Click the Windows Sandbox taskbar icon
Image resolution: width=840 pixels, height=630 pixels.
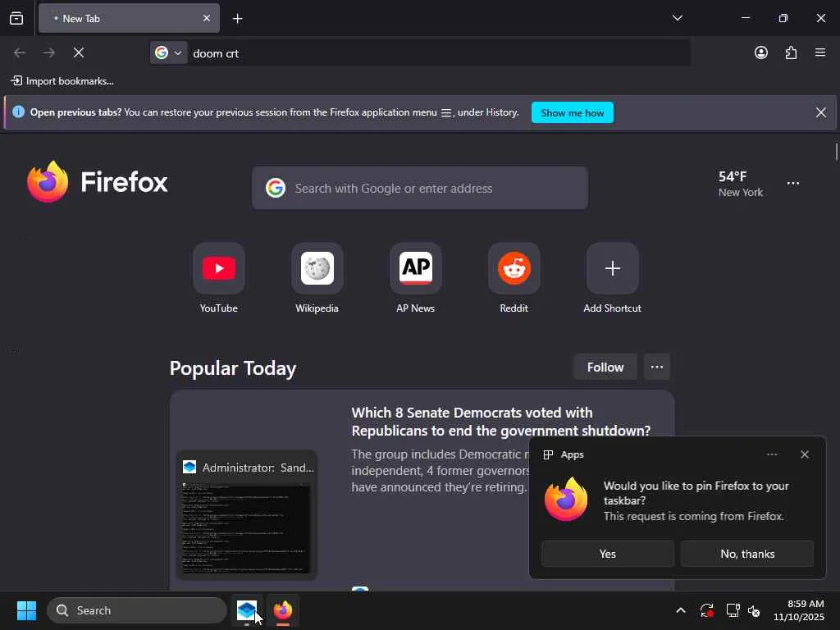click(247, 610)
